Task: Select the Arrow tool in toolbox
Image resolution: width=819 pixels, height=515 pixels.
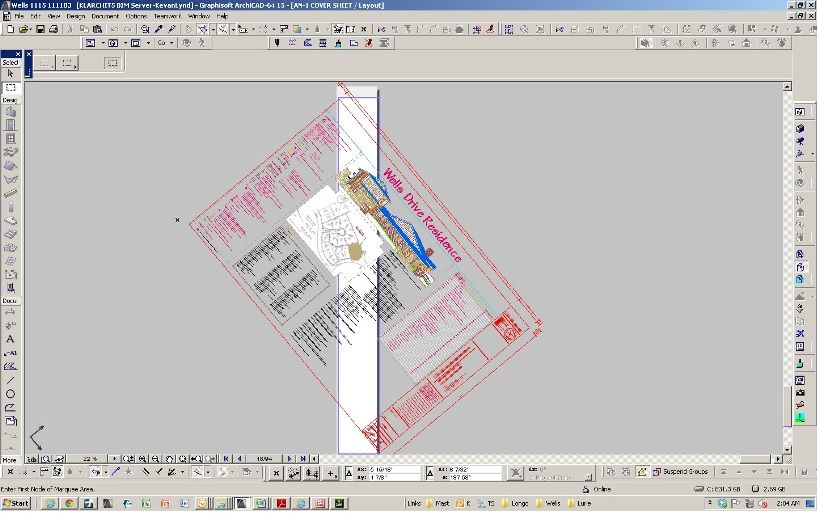Action: [x=10, y=74]
